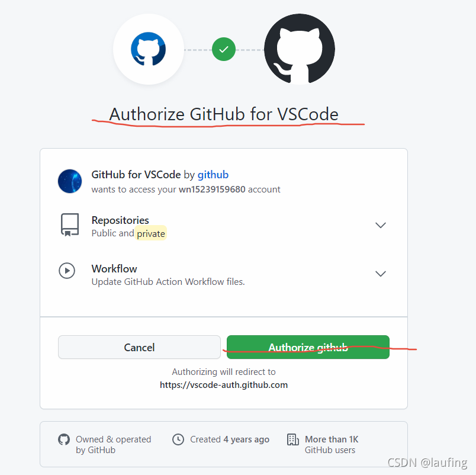Screen dimensions: 476x475
Task: Click the Workflow play circle icon
Action: [67, 270]
